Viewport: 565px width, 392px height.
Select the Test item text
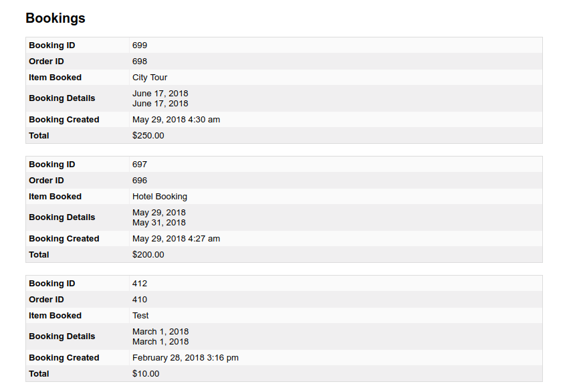pyautogui.click(x=140, y=316)
